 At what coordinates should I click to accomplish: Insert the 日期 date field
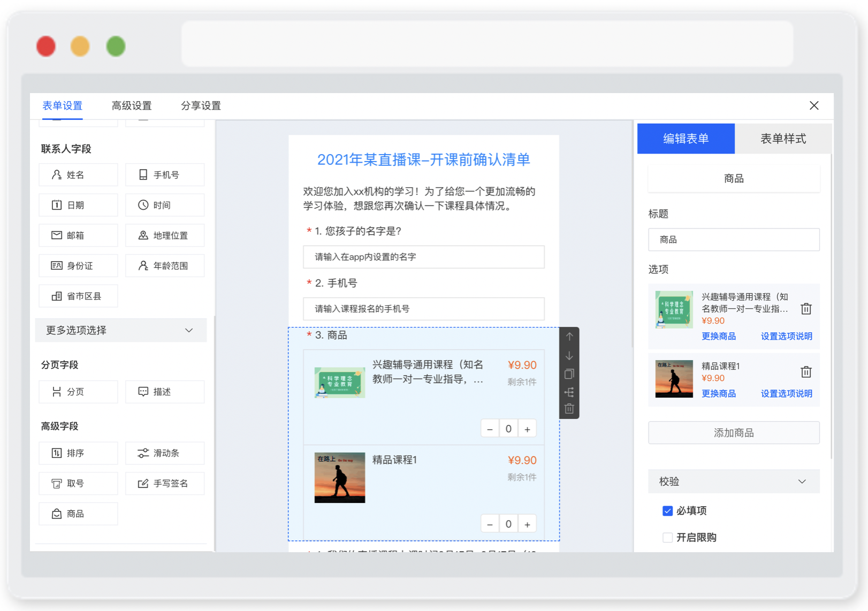click(x=78, y=205)
